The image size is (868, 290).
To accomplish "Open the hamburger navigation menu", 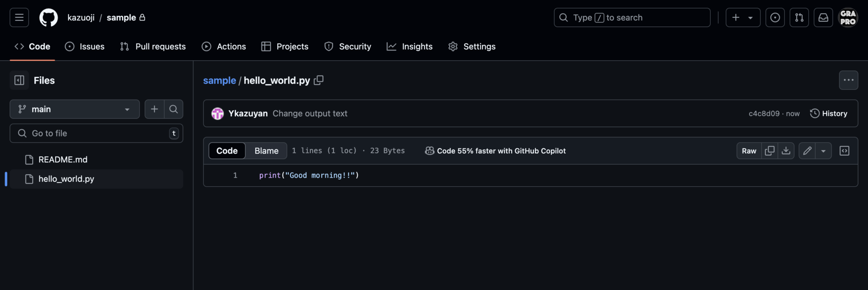I will (x=19, y=18).
